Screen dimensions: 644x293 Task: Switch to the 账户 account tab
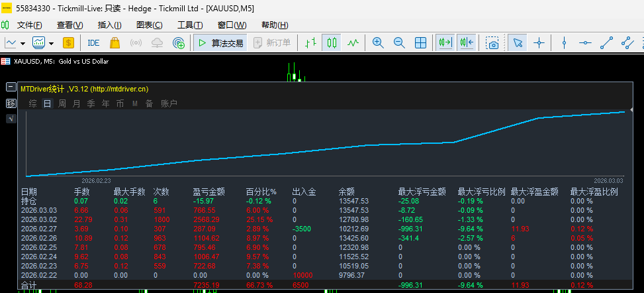[169, 103]
